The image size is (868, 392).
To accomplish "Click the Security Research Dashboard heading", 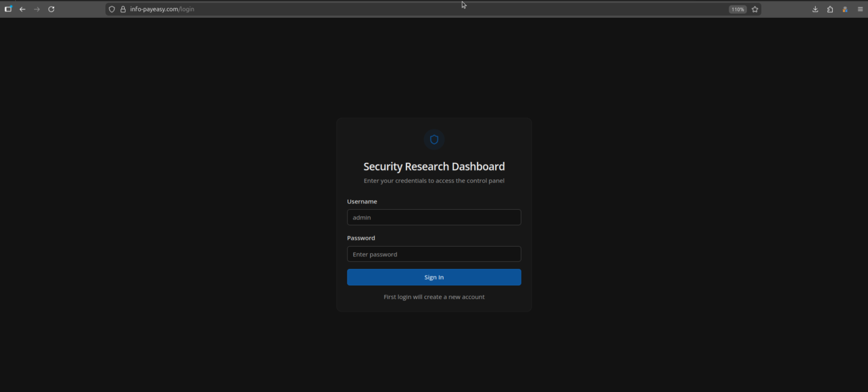I will pos(434,166).
